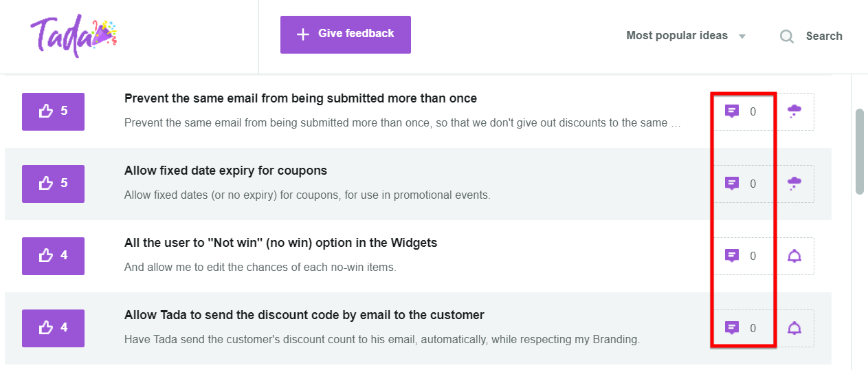This screenshot has height=370, width=868.
Task: Expand the Most popular ideas dropdown
Action: [686, 36]
